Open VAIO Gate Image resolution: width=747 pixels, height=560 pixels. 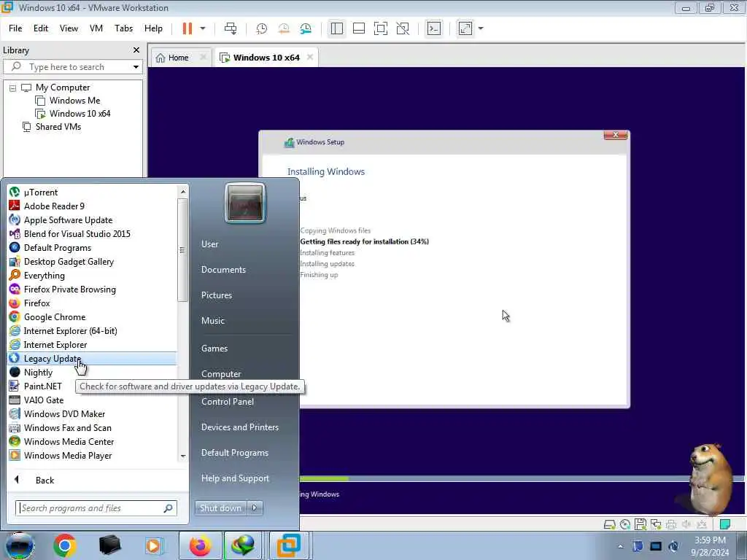91,400
